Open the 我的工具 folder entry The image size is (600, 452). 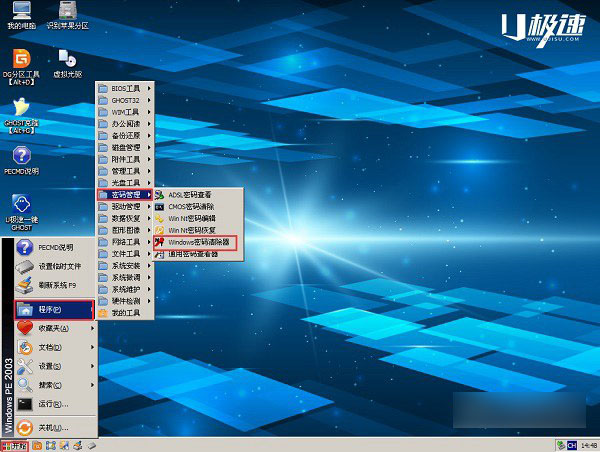click(x=125, y=313)
